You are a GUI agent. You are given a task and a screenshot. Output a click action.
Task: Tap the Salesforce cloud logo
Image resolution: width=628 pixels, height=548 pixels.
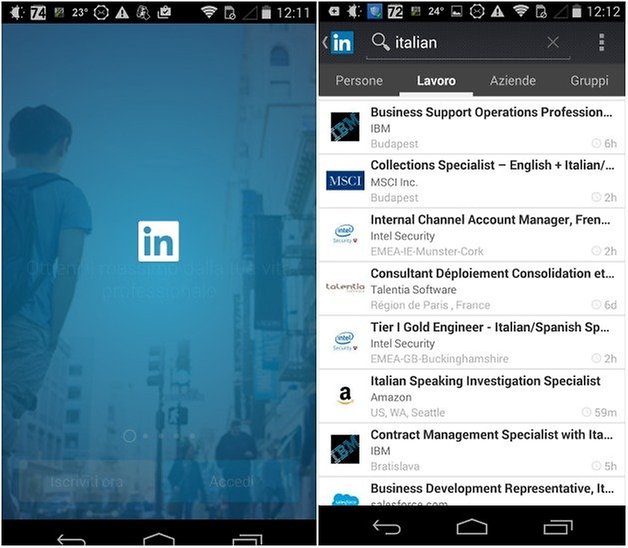point(345,499)
